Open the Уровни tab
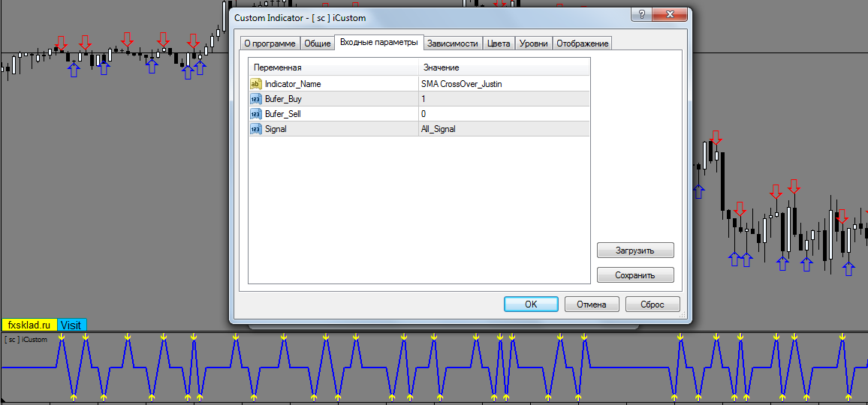Viewport: 868px width, 405px height. click(x=534, y=43)
